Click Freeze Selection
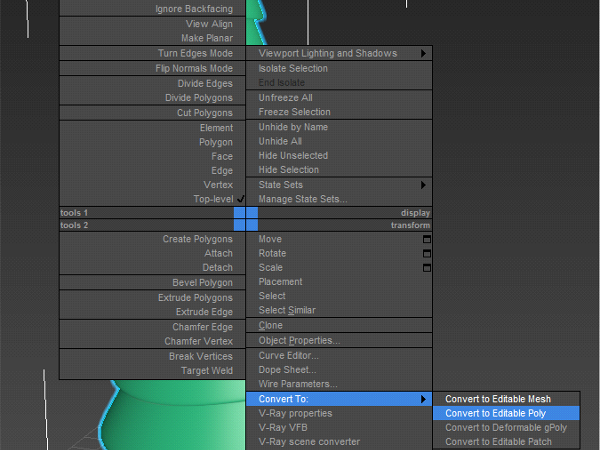This screenshot has width=600, height=450. (339, 112)
